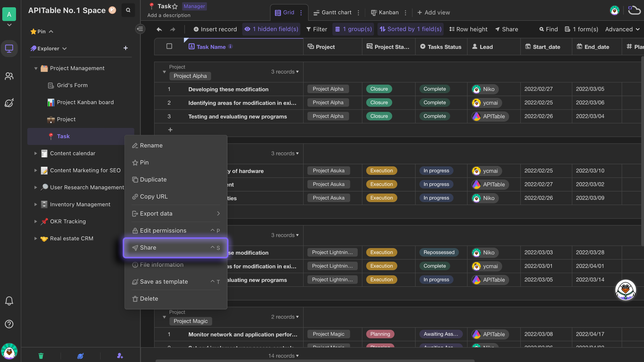644x362 pixels.
Task: Click the cloud sync icon top right
Action: click(x=634, y=11)
